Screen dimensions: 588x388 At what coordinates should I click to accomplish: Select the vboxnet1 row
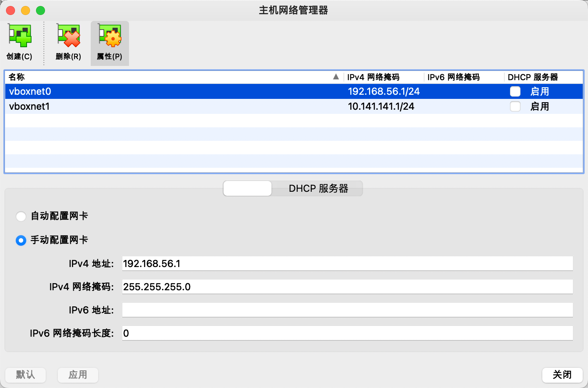click(x=294, y=106)
